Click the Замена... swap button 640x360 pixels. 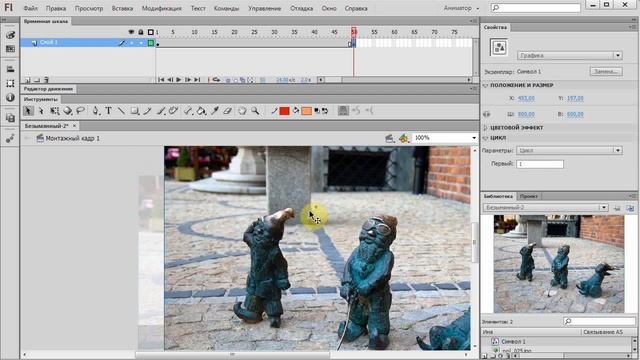coord(606,71)
